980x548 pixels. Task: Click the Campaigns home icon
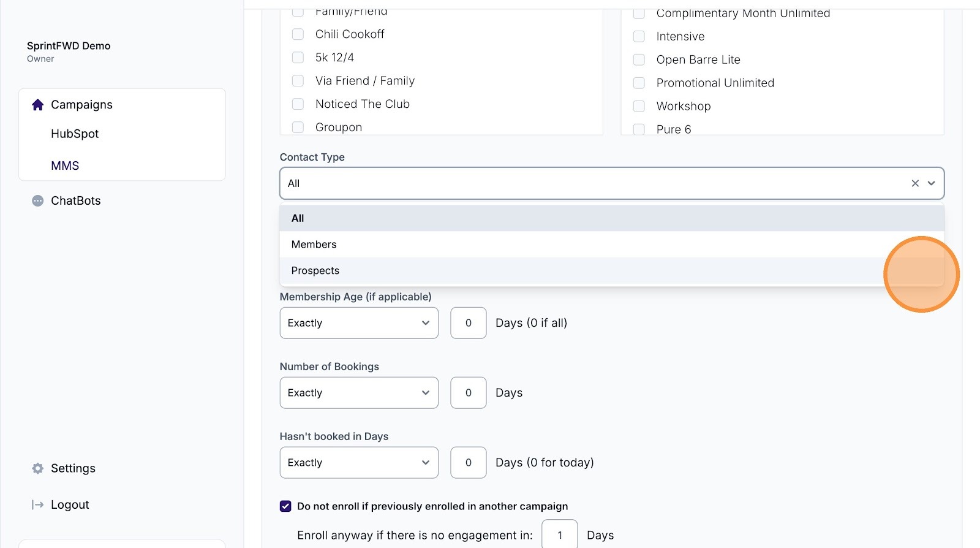coord(38,105)
